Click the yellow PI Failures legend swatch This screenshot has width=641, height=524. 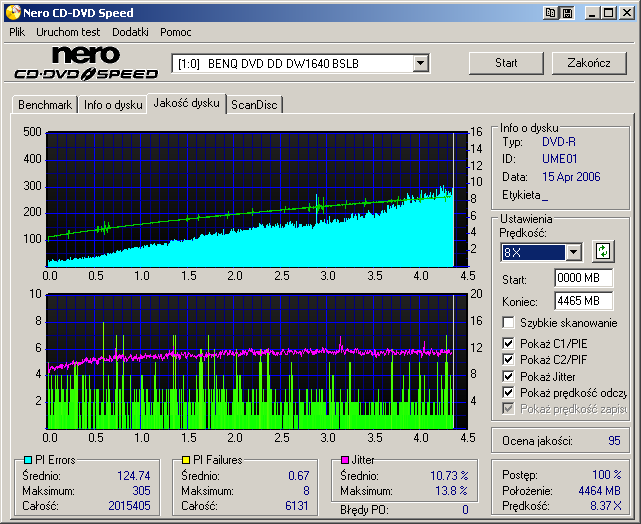pos(186,460)
